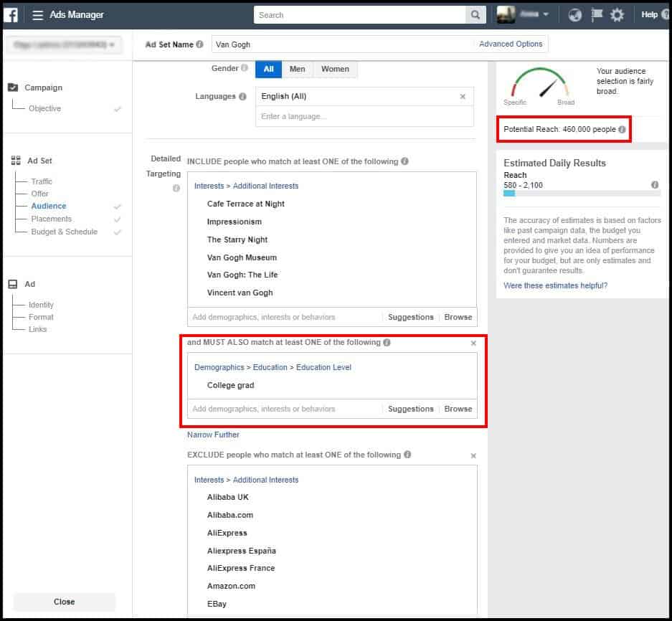The width and height of the screenshot is (672, 621).
Task: Click the info icon next to Ad Set Name
Action: tap(199, 44)
